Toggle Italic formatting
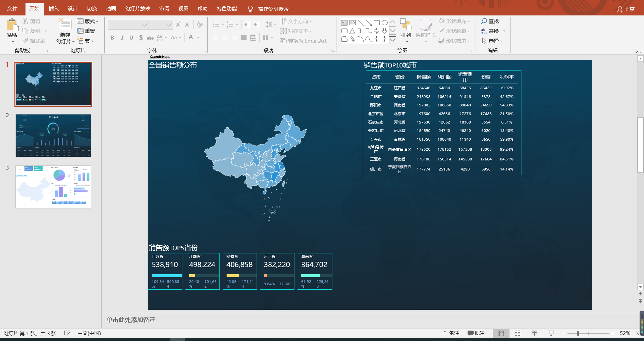The image size is (644, 341). (x=122, y=38)
